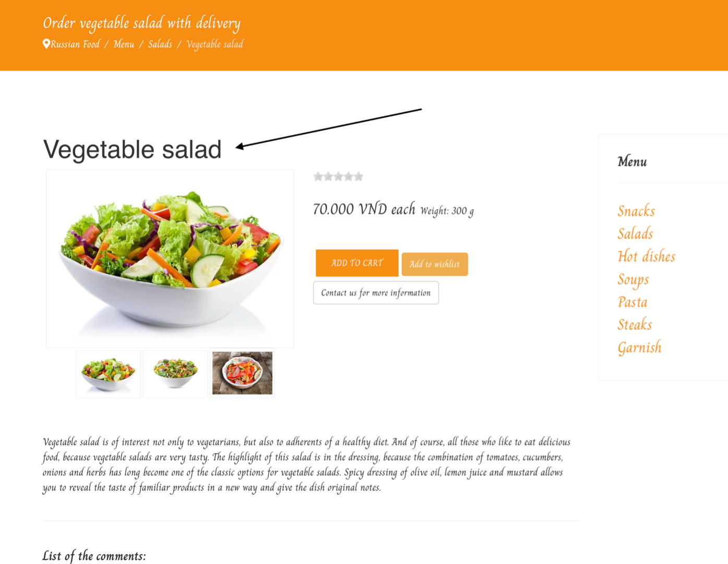
Task: Give a five-star rating
Action: point(359,177)
